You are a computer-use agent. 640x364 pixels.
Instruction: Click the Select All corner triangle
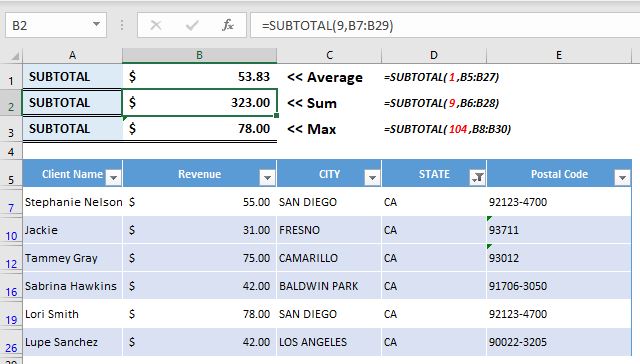coord(14,56)
